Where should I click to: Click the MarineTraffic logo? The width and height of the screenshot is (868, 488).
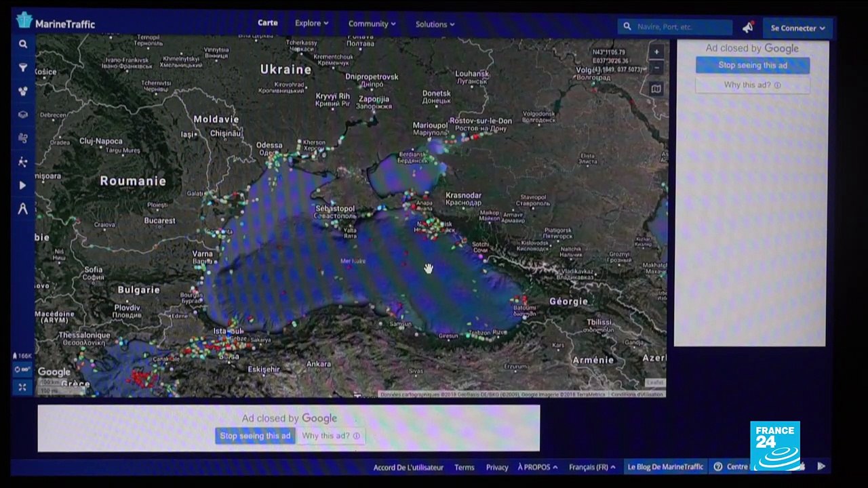point(56,22)
